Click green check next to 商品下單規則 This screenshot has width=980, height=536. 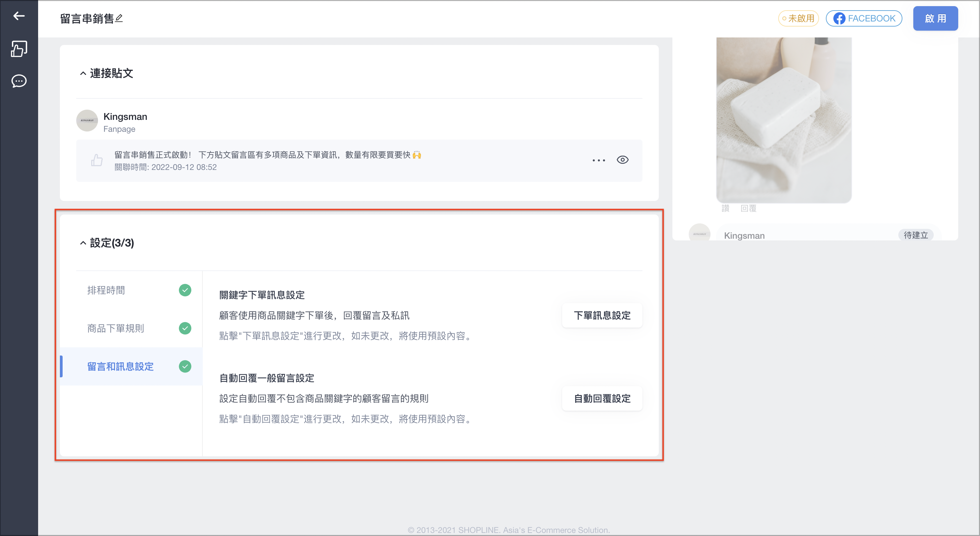point(185,328)
